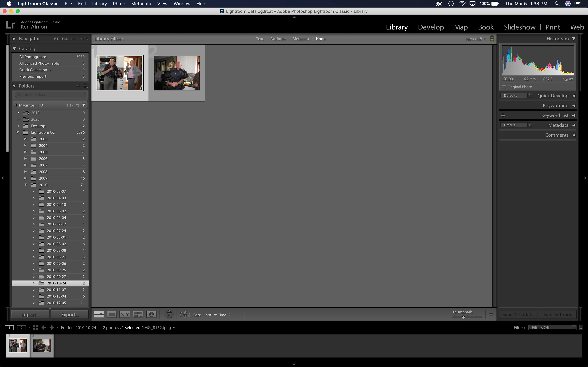Toggle filter switch at filmstrip right

(x=581, y=328)
